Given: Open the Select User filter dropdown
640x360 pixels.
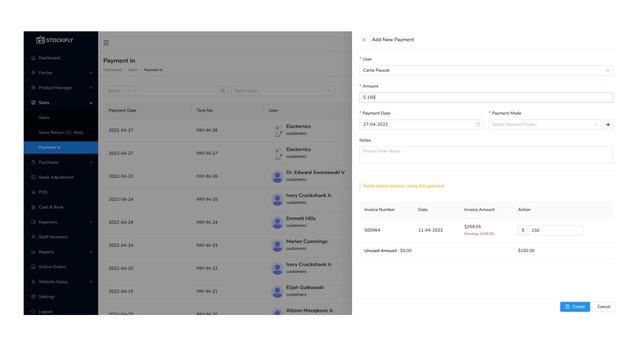Looking at the screenshot, I should click(x=282, y=91).
